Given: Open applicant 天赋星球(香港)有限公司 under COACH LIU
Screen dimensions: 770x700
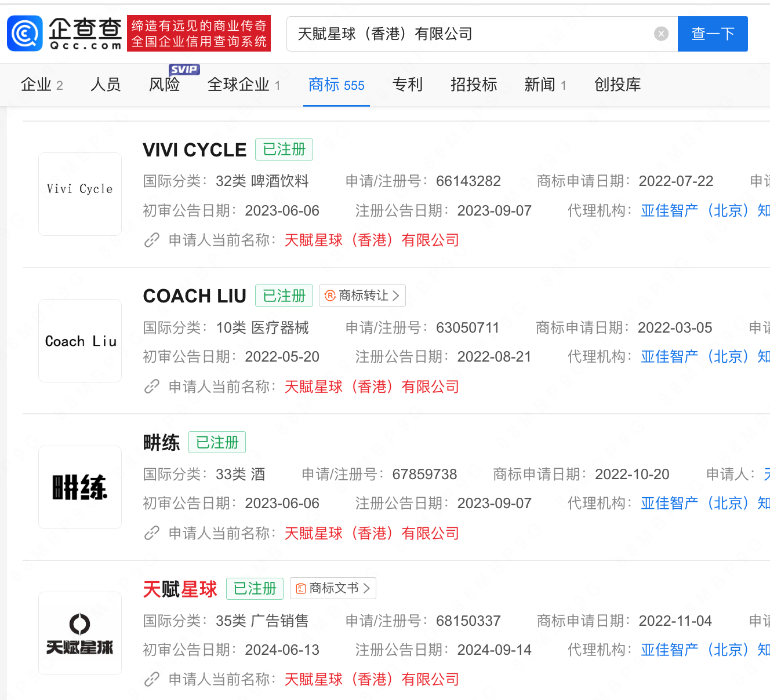Looking at the screenshot, I should (372, 387).
